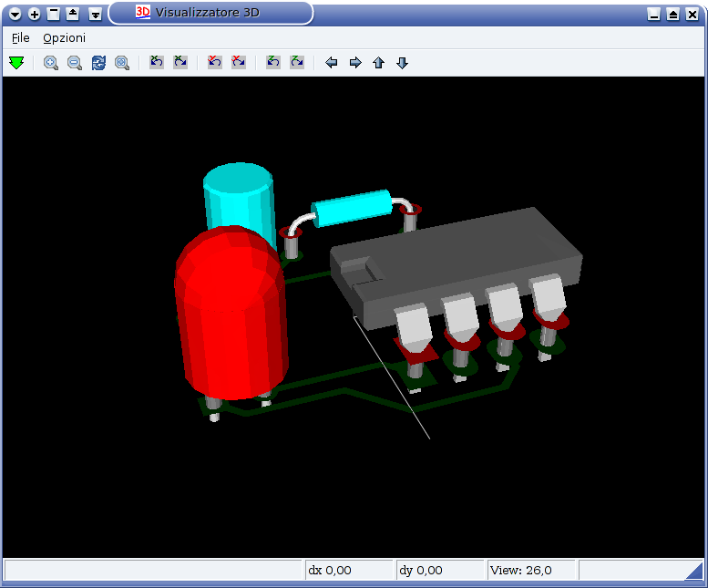This screenshot has width=708, height=588.
Task: Click the Visualizzatore 3D window title
Action: 208,12
